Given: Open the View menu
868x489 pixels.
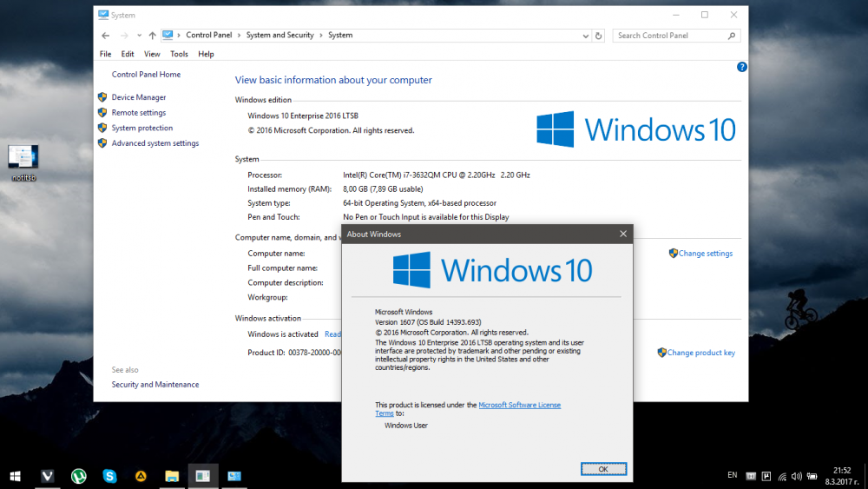Looking at the screenshot, I should (x=152, y=54).
